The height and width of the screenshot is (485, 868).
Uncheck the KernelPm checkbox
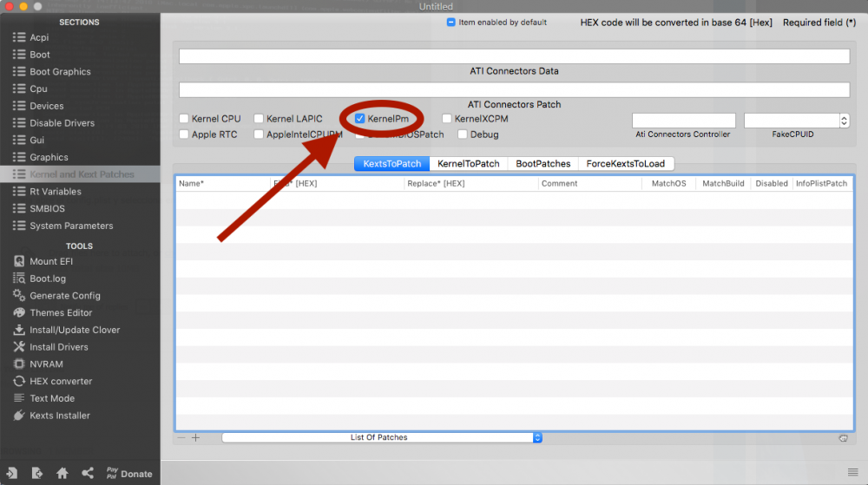[360, 118]
